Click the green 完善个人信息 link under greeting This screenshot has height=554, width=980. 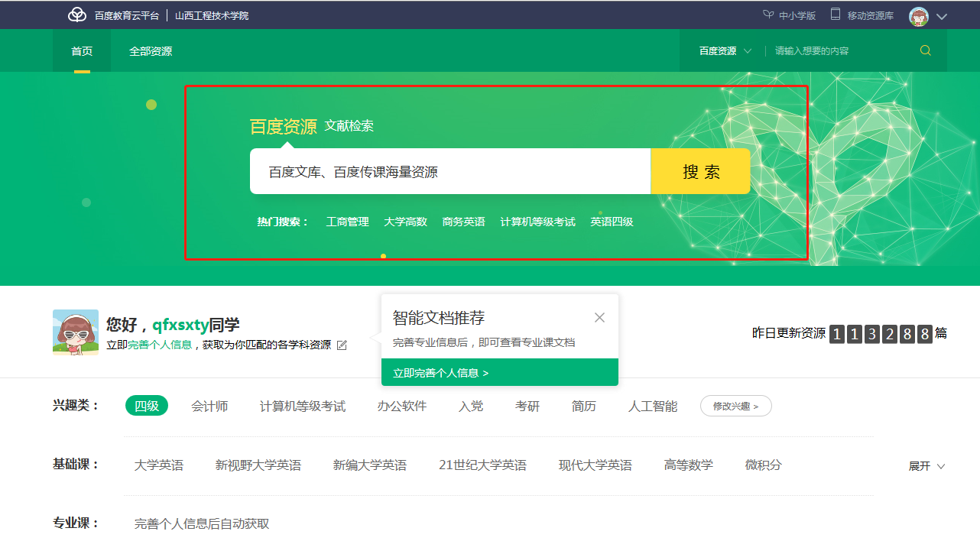160,345
